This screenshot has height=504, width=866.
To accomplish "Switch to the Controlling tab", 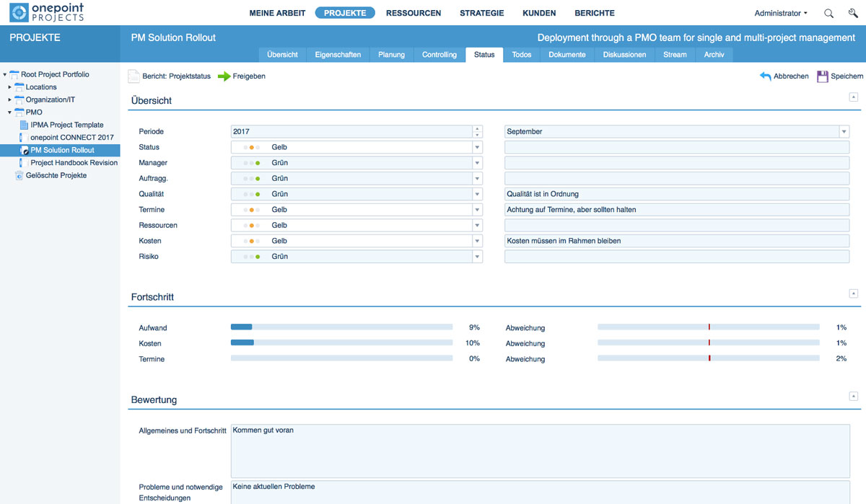I will 439,55.
